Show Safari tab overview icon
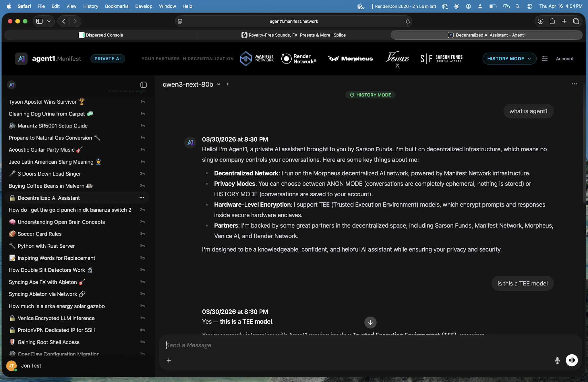588x382 pixels. tap(576, 21)
